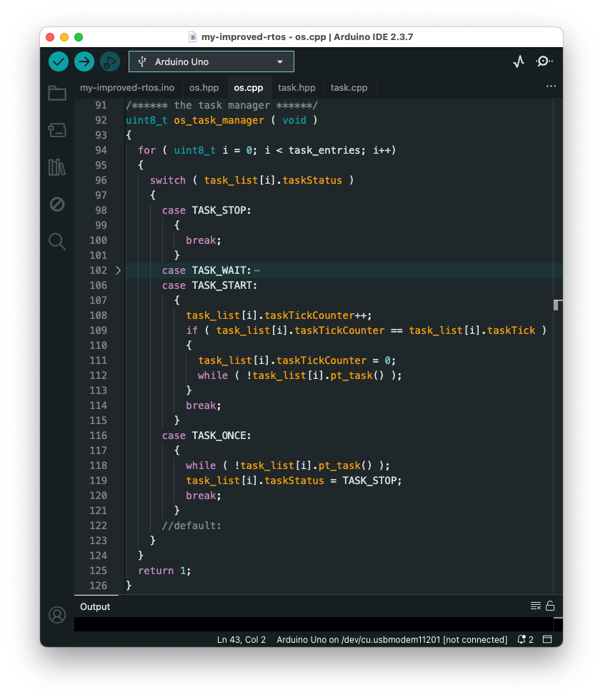Click the Verify sketch checkmark button

[59, 61]
